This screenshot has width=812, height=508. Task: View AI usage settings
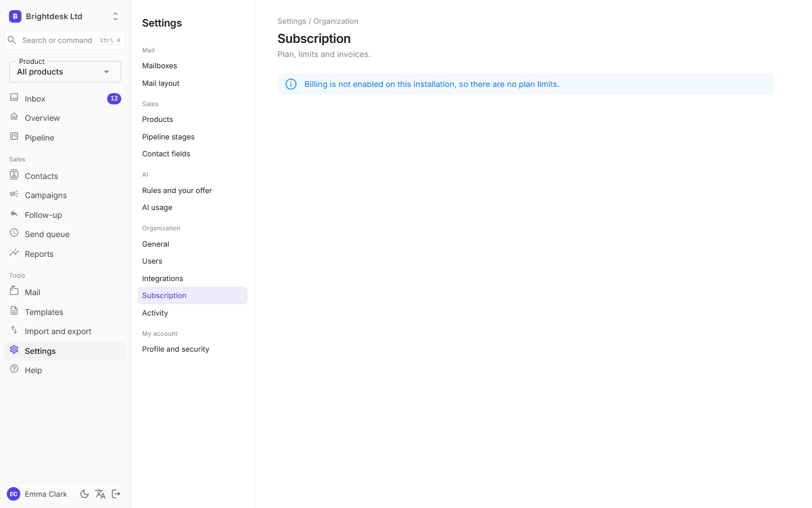point(192,208)
